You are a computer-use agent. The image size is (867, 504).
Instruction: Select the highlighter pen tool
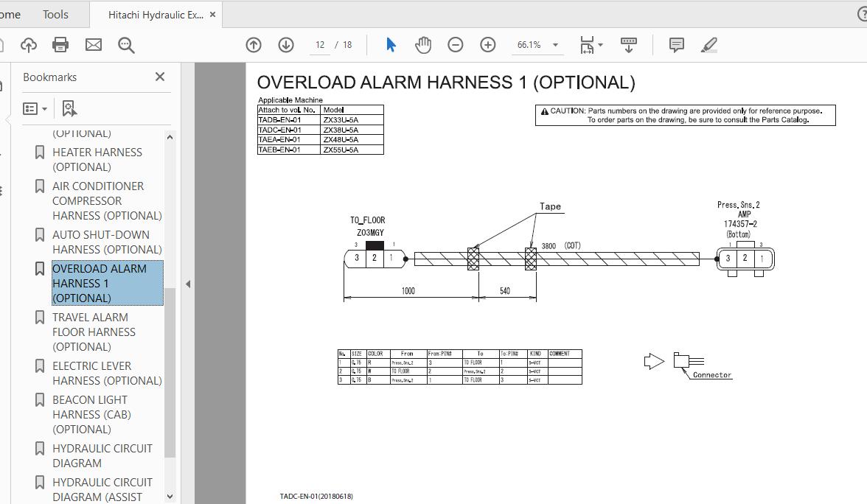coord(709,45)
